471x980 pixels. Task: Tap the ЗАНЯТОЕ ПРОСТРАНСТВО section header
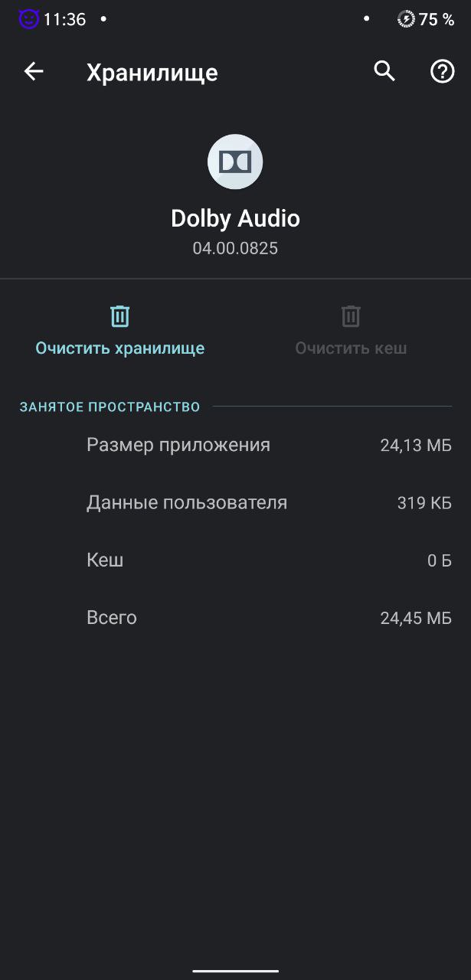[110, 407]
